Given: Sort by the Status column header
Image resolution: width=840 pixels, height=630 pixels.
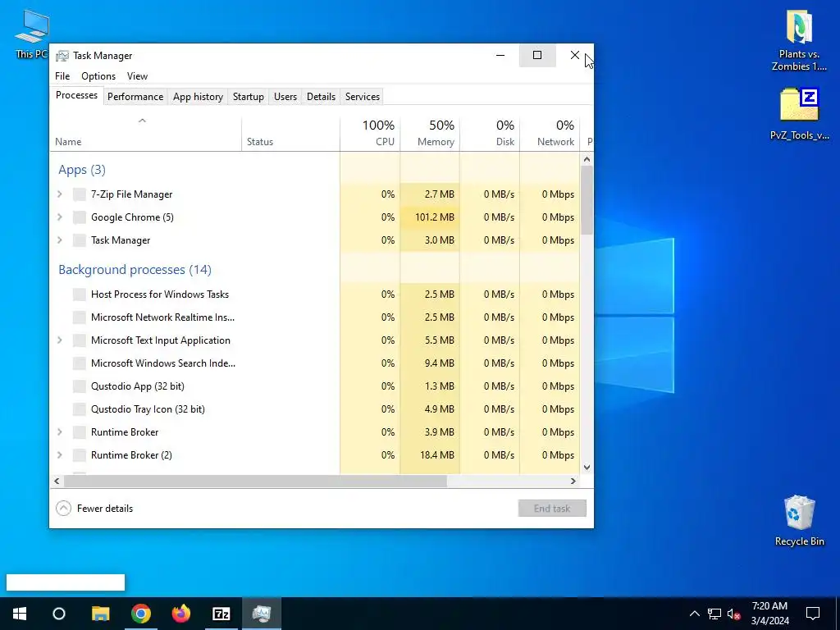Looking at the screenshot, I should click(290, 134).
